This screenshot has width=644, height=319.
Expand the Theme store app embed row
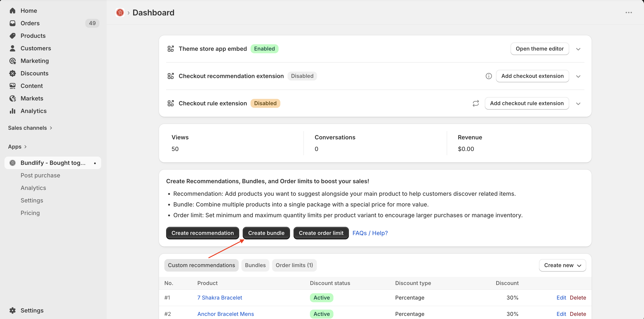pos(578,49)
